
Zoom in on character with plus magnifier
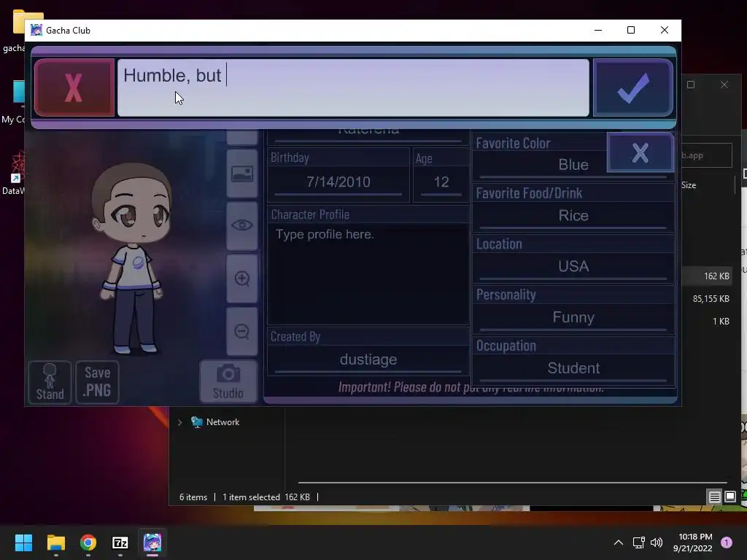(x=242, y=279)
